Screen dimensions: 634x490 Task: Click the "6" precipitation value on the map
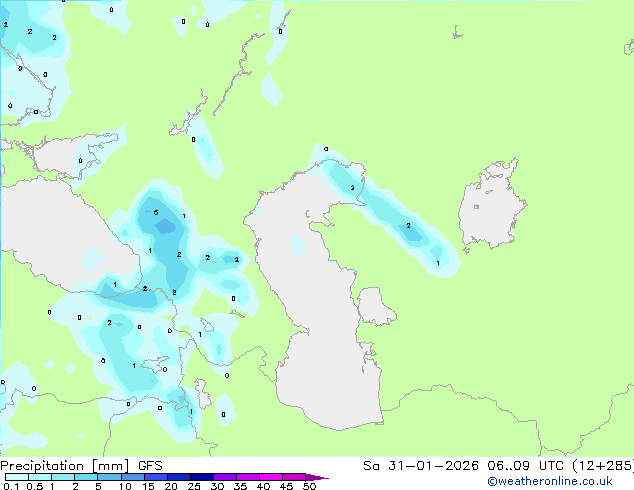156,212
